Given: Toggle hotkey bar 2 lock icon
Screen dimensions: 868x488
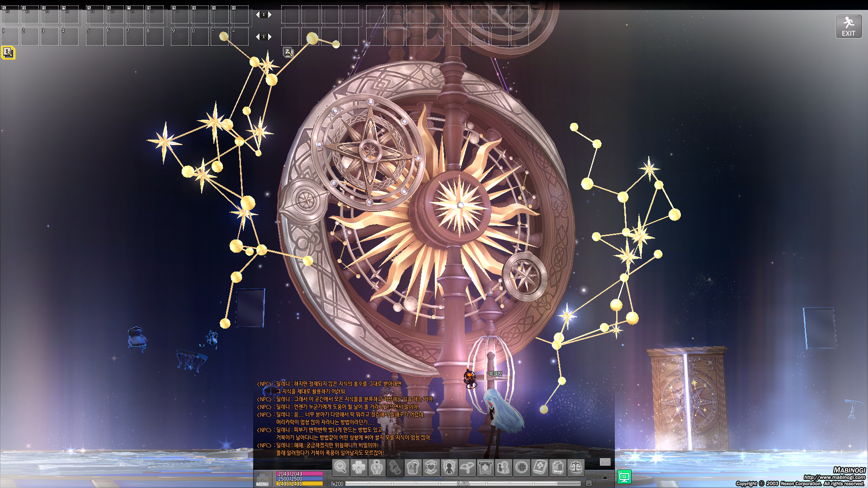Looking at the screenshot, I should 288,53.
